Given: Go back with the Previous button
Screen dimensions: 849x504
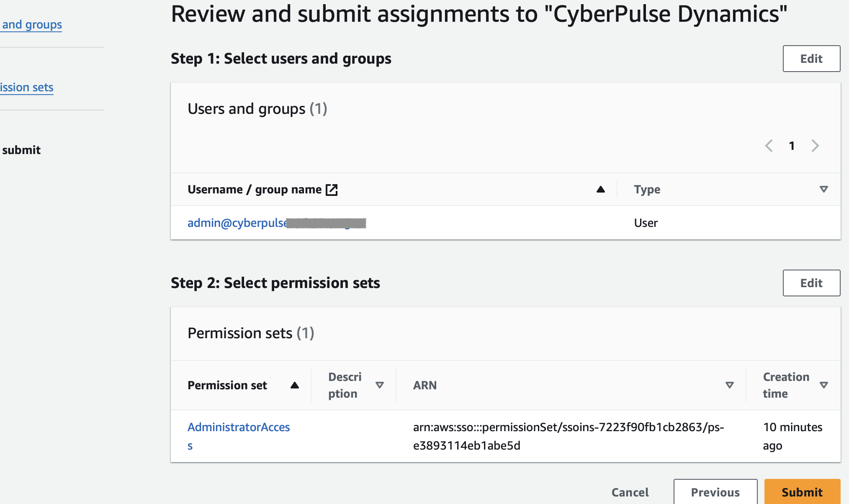Looking at the screenshot, I should [x=715, y=492].
